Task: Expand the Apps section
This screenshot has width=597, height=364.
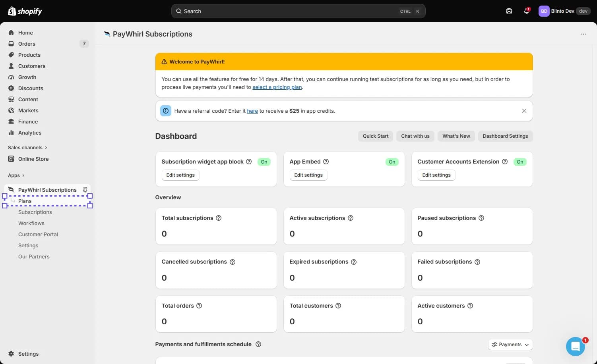Action: pyautogui.click(x=16, y=175)
